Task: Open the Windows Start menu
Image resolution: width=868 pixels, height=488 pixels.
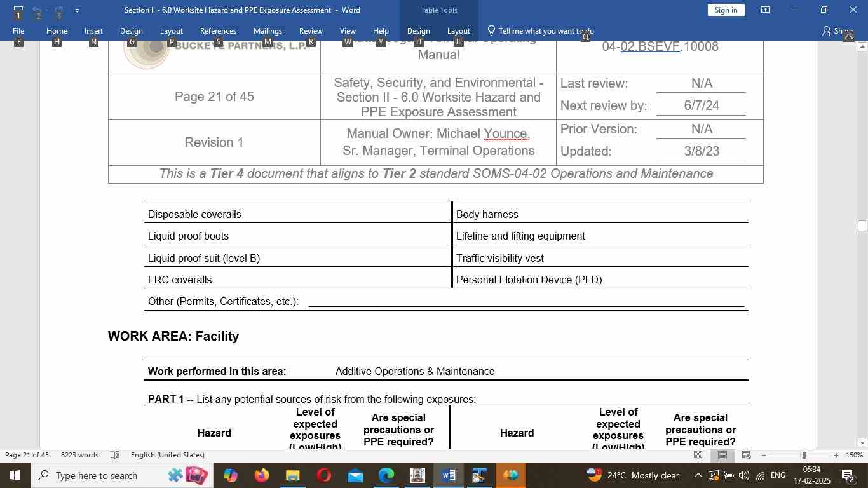Action: coord(15,475)
